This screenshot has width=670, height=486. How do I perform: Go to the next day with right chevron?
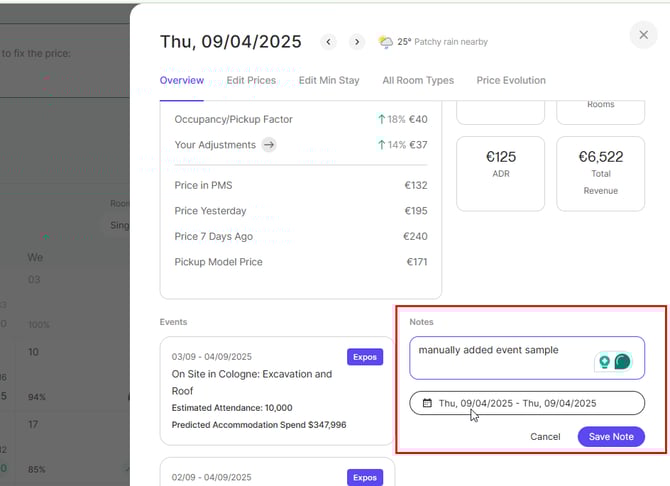[x=356, y=42]
